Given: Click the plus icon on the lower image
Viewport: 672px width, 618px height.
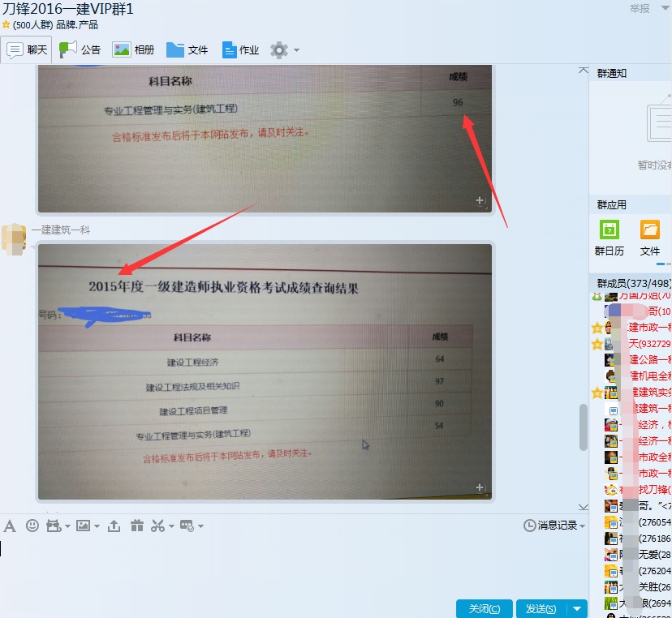Looking at the screenshot, I should [x=480, y=487].
